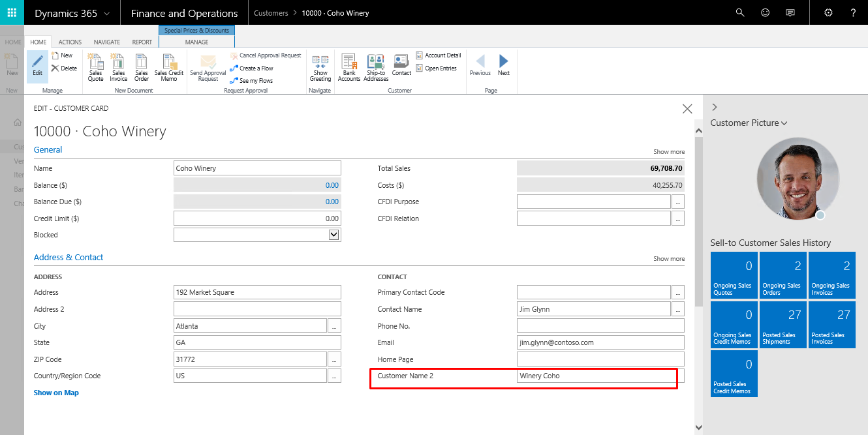Click New in the Manage group

pyautogui.click(x=62, y=55)
